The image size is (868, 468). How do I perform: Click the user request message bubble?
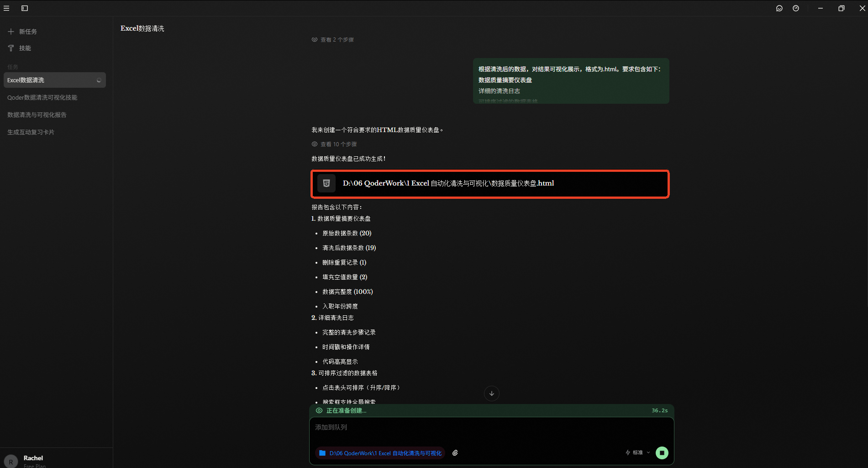click(571, 81)
